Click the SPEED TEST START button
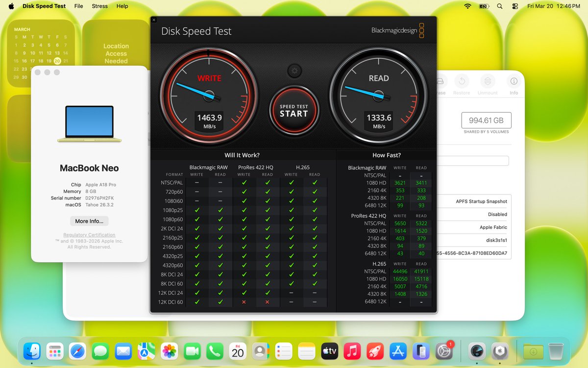The width and height of the screenshot is (588, 368). (x=294, y=110)
